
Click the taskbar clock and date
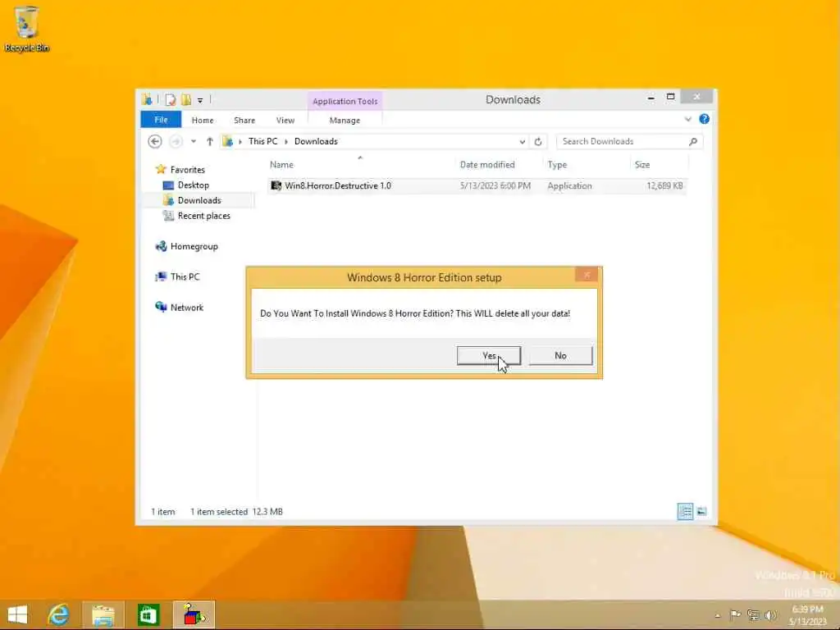[808, 615]
